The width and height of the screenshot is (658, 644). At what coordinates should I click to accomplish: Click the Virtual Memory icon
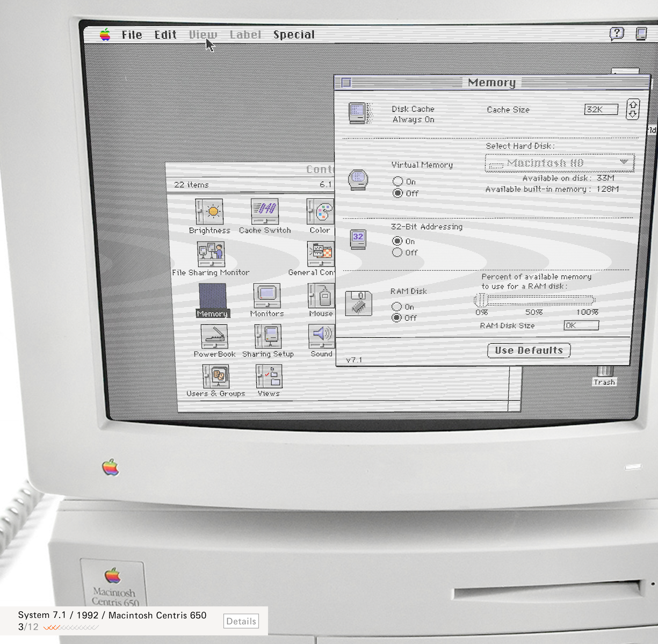pos(358,179)
